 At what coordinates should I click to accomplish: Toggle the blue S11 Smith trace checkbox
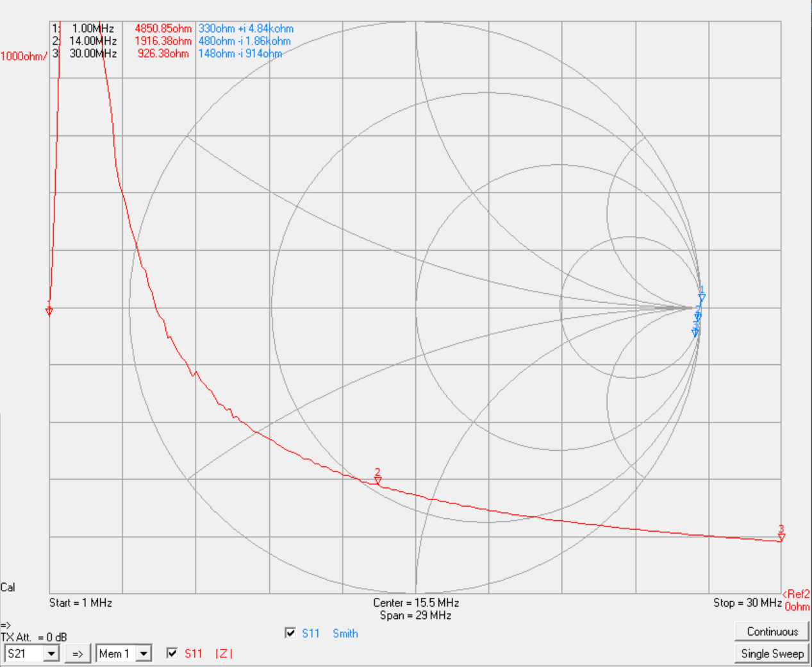pyautogui.click(x=290, y=633)
